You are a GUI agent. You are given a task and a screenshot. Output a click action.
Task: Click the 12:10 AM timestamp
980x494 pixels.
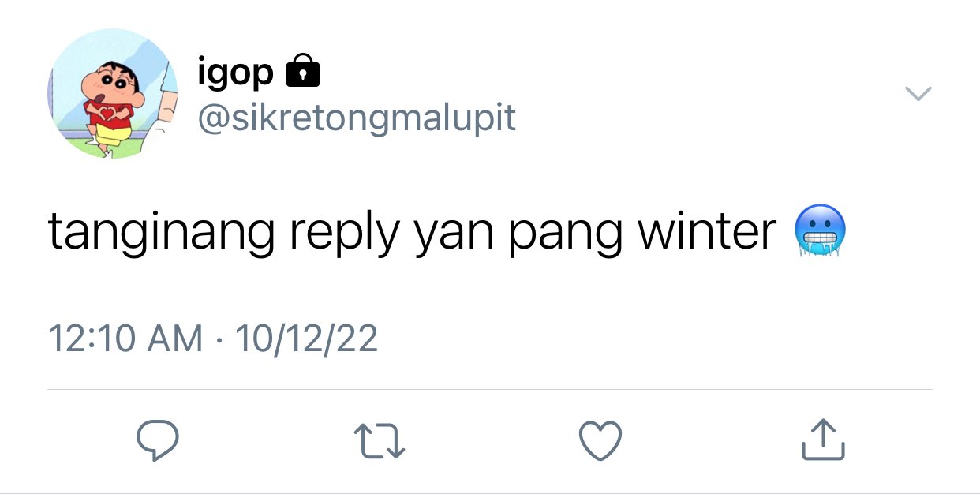(125, 339)
